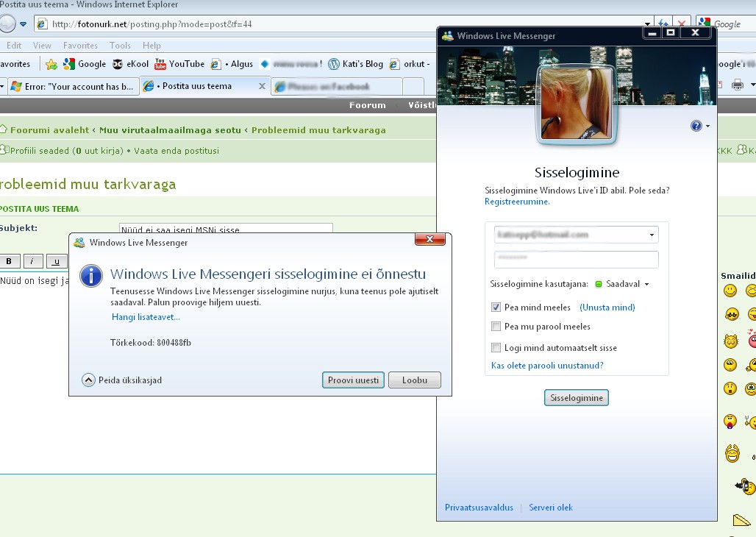This screenshot has width=756, height=537.
Task: Close the 'Postita uus teema' tab
Action: 262,86
